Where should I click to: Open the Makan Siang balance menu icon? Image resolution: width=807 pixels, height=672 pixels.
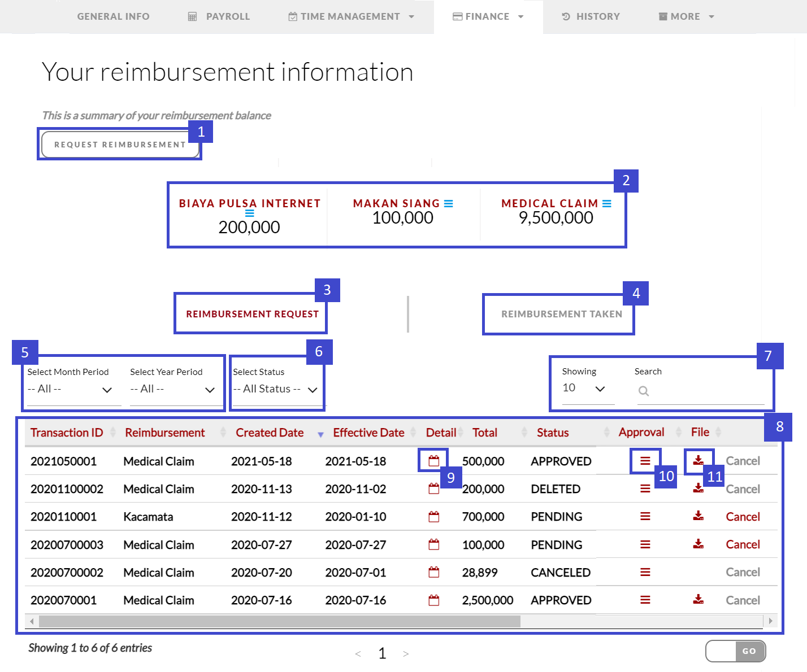tap(449, 203)
